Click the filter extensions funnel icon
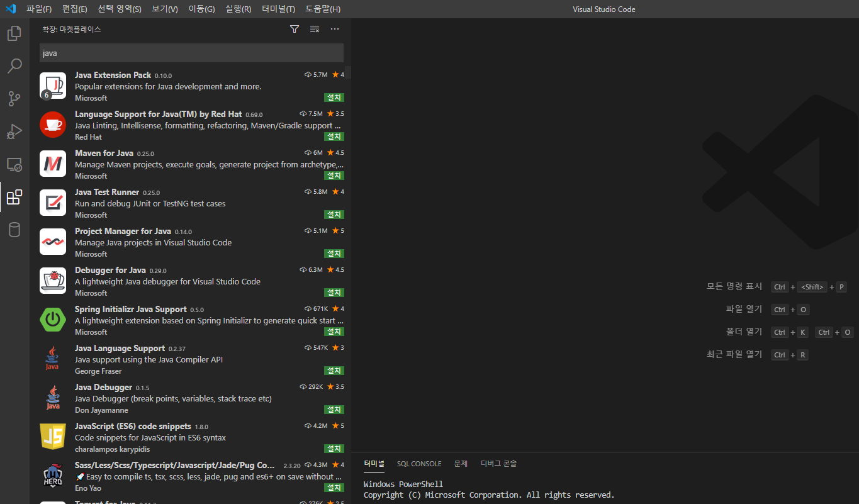 coord(295,29)
